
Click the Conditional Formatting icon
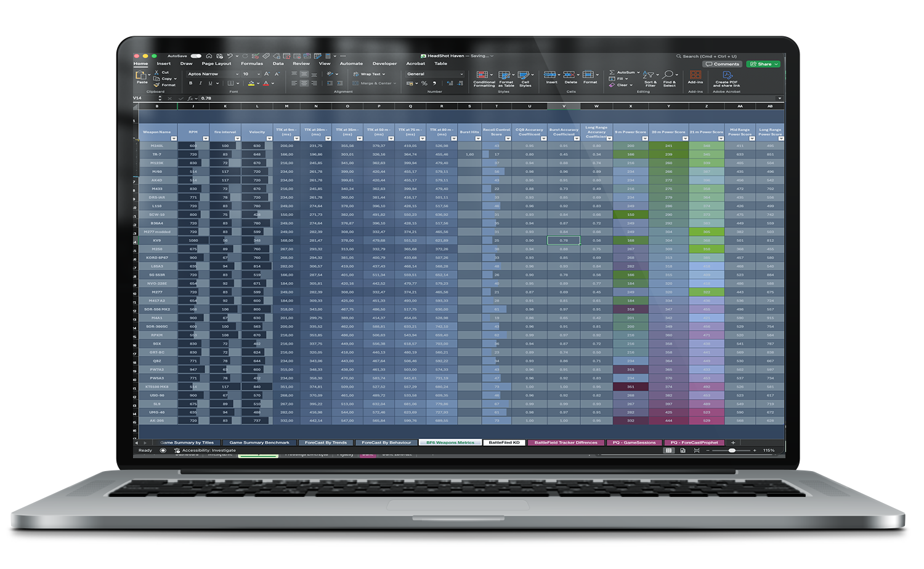click(x=483, y=75)
